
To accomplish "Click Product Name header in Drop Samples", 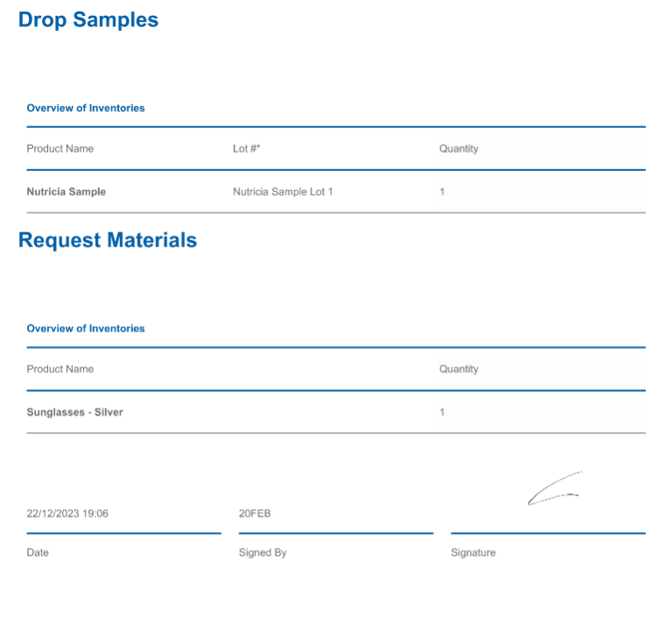I will tap(60, 149).
